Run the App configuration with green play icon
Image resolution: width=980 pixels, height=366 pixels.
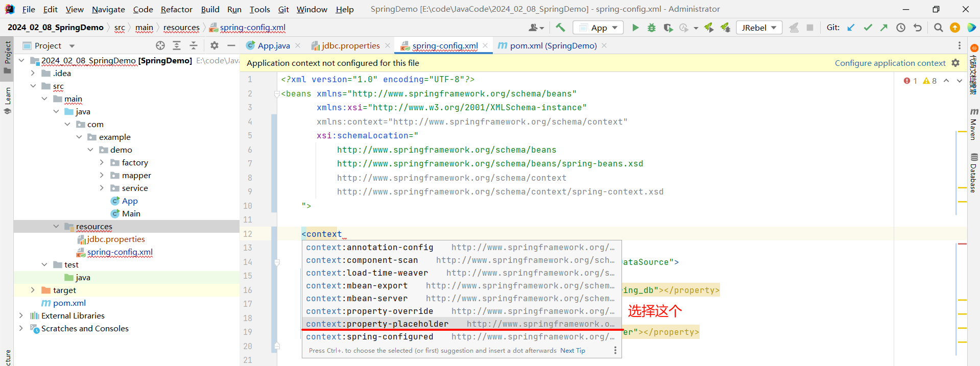tap(635, 28)
